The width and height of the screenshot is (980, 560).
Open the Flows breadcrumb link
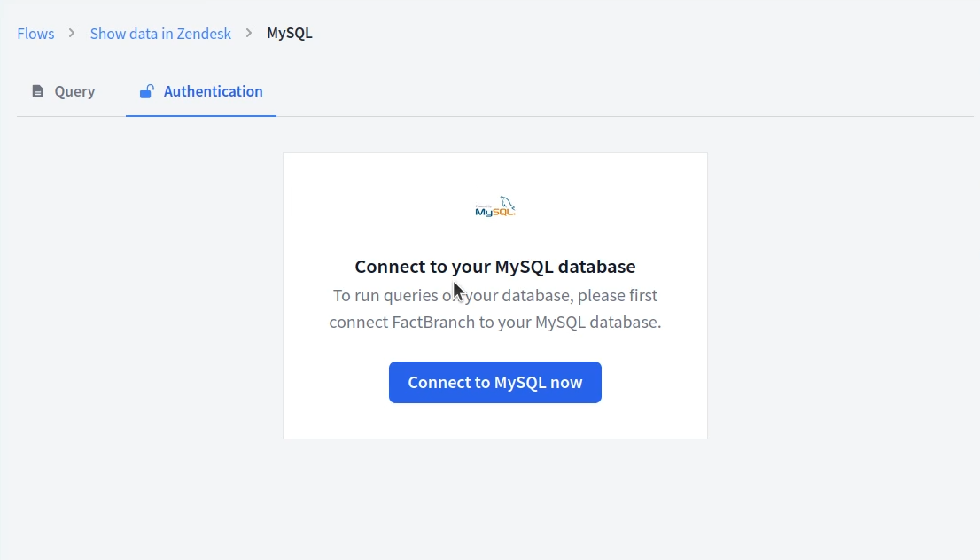tap(35, 33)
